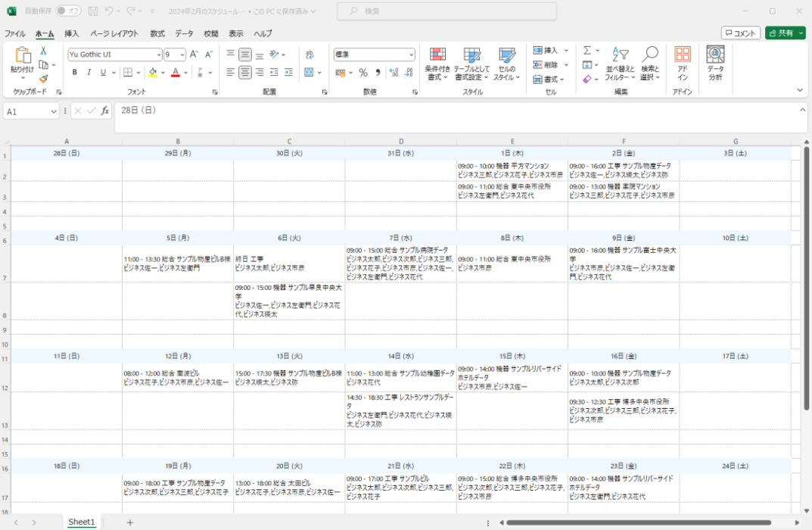Open Find and Select (検索と選択)
Viewport: 812px width, 530px height.
tap(649, 64)
